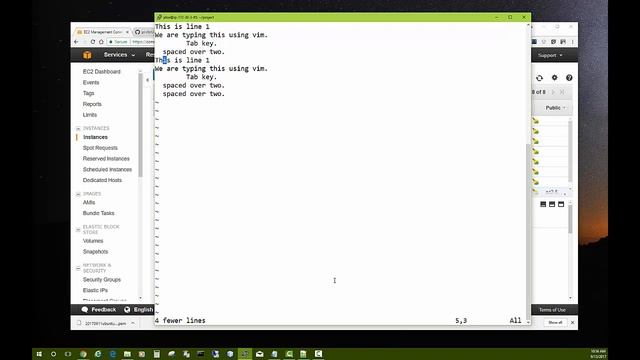Open the Public column filter dropdown
The width and height of the screenshot is (640, 360).
[x=556, y=108]
